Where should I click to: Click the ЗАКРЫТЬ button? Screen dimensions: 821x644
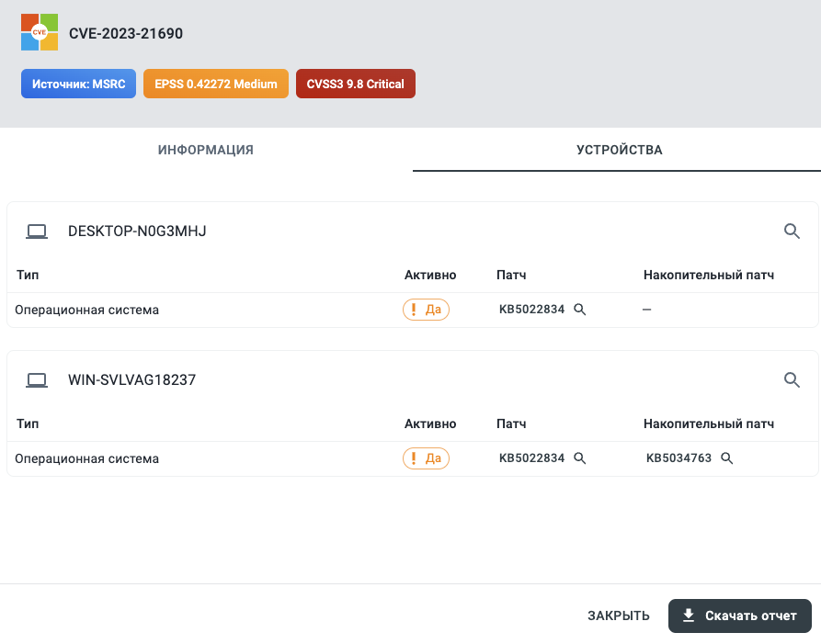click(x=619, y=616)
